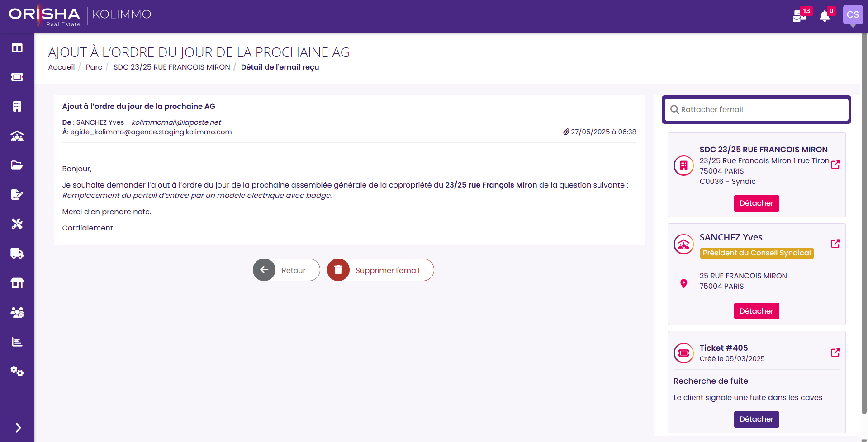Open the building icon in the sidebar
The width and height of the screenshot is (868, 442).
[x=17, y=106]
